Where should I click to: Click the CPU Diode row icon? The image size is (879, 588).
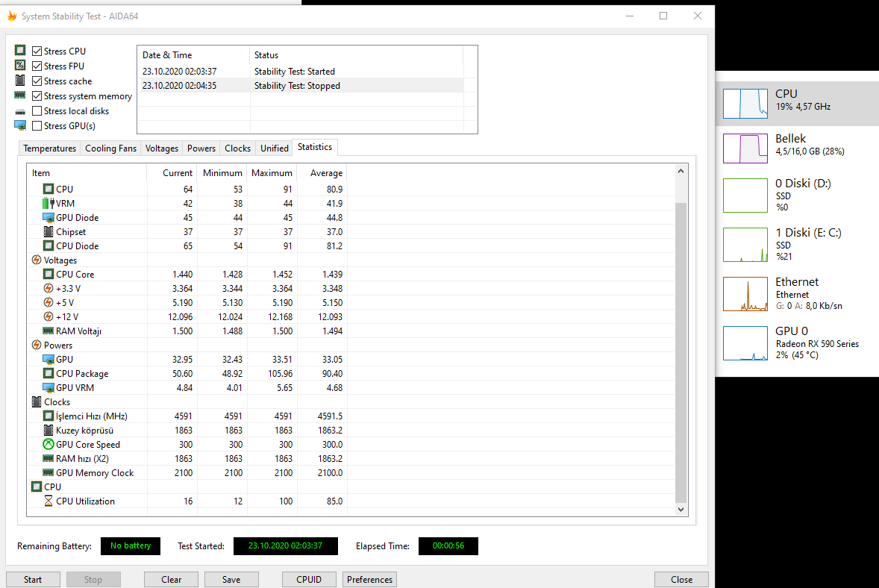(x=49, y=245)
